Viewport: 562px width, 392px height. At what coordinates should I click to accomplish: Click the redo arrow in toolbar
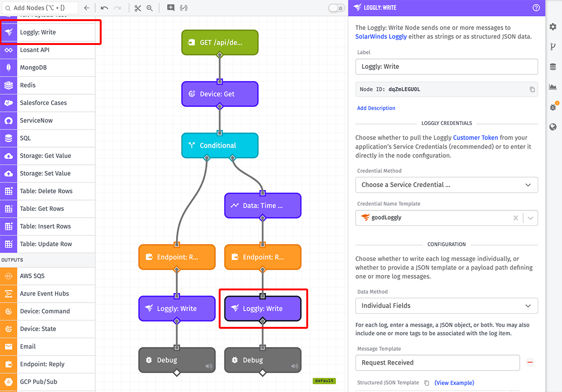118,8
